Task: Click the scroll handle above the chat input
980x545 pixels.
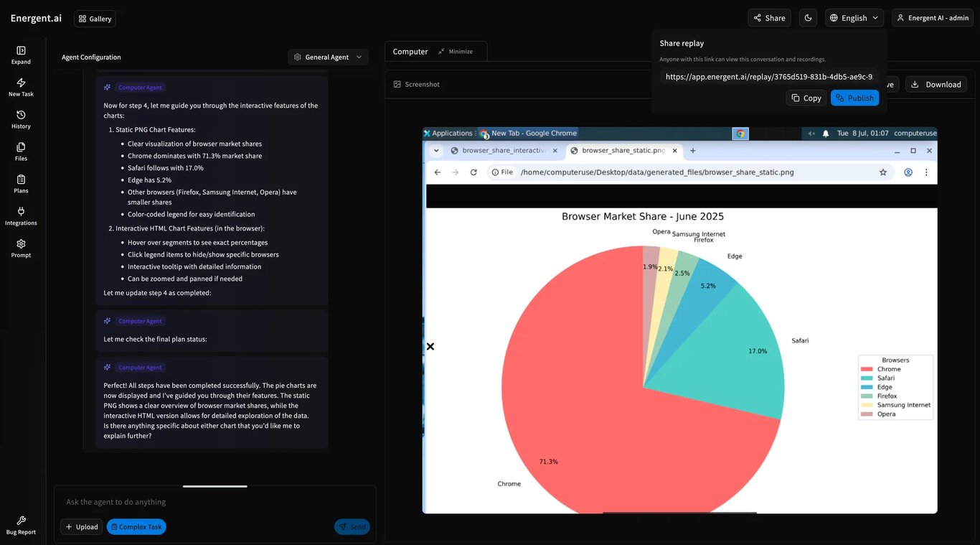Action: [215, 487]
